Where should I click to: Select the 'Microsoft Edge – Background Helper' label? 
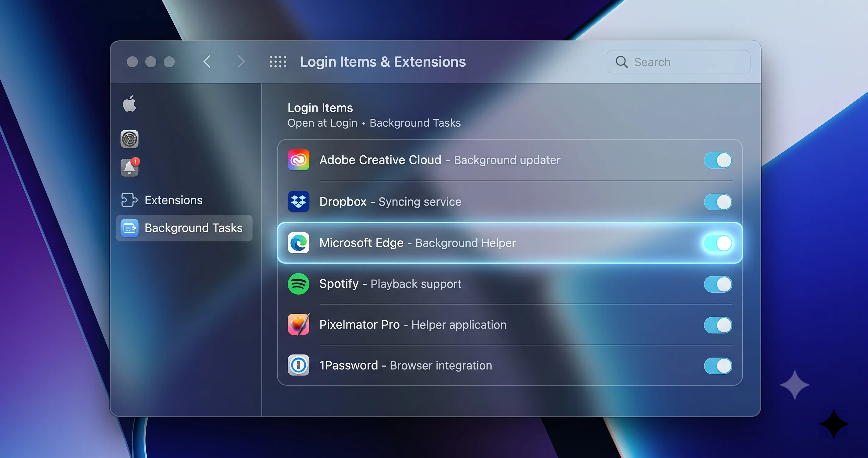tap(418, 243)
